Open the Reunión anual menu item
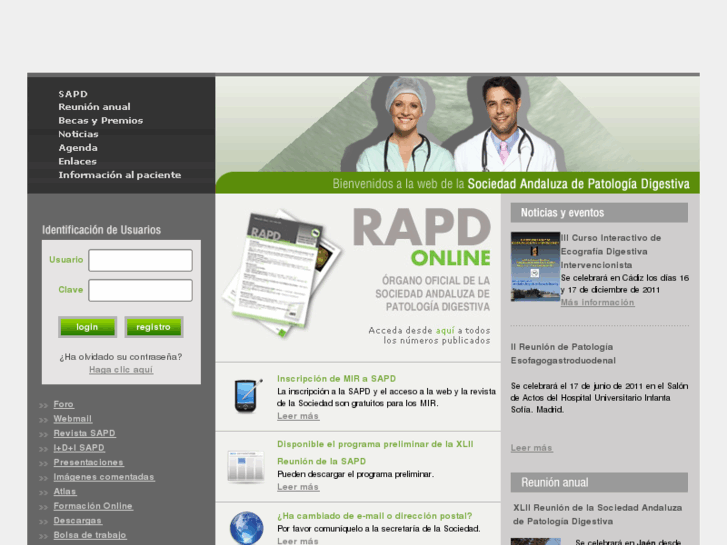 click(x=94, y=107)
